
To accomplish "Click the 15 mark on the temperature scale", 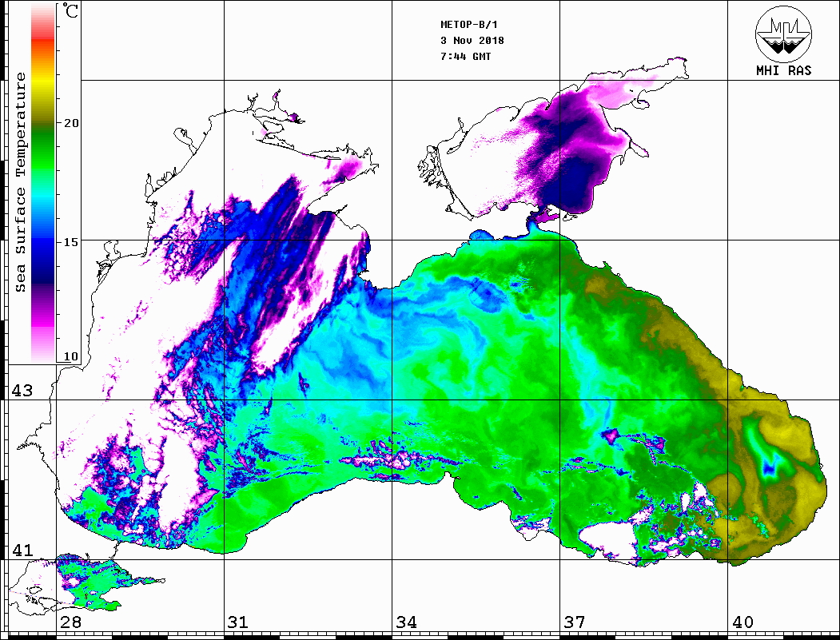I will click(x=71, y=242).
